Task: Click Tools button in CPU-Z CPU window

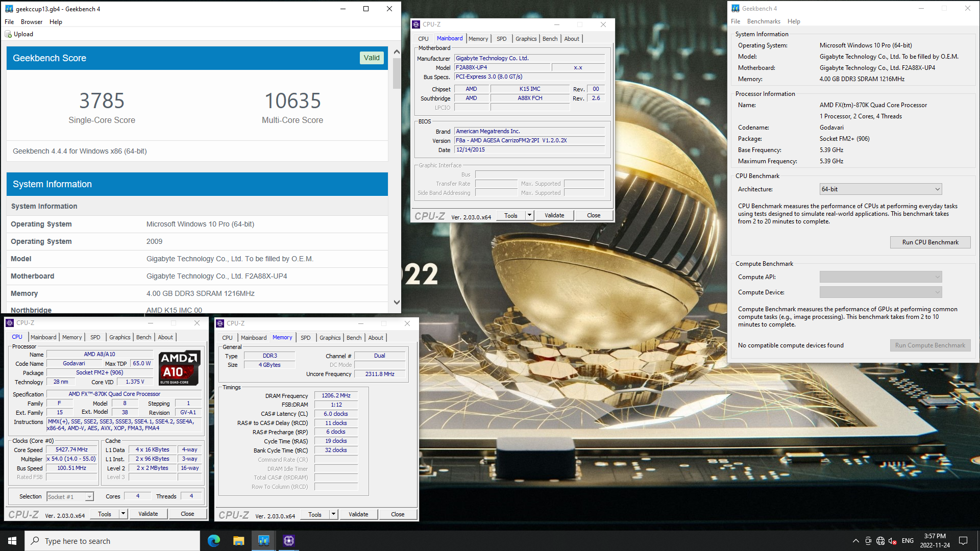Action: [x=105, y=514]
